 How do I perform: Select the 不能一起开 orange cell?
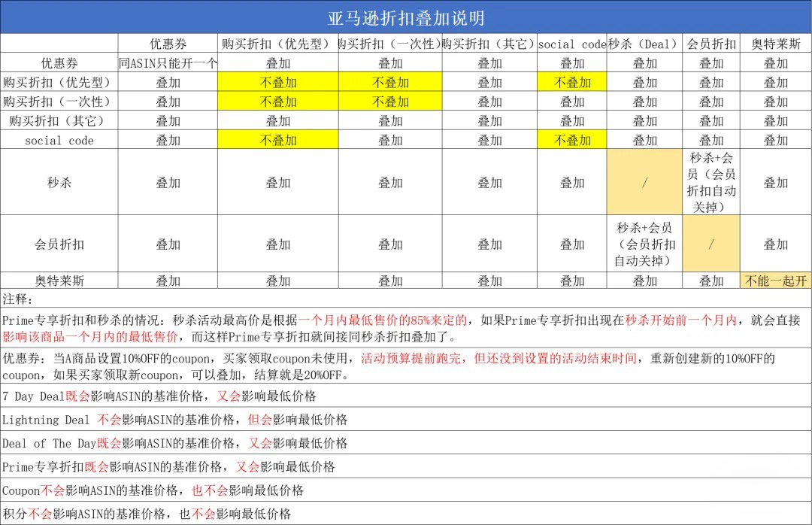(x=776, y=280)
